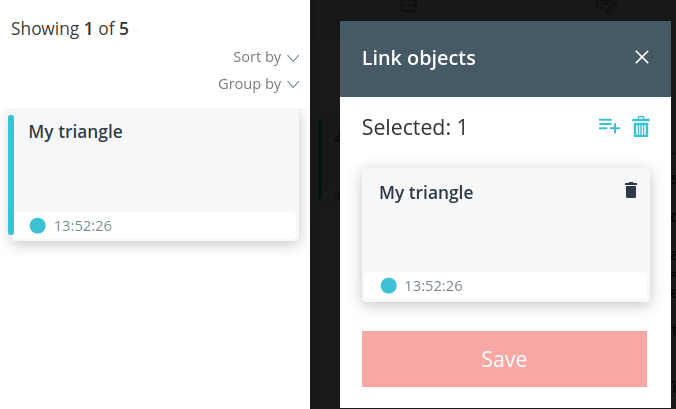Click the teal status dot in the Link objects card
The image size is (676, 409).
[388, 286]
